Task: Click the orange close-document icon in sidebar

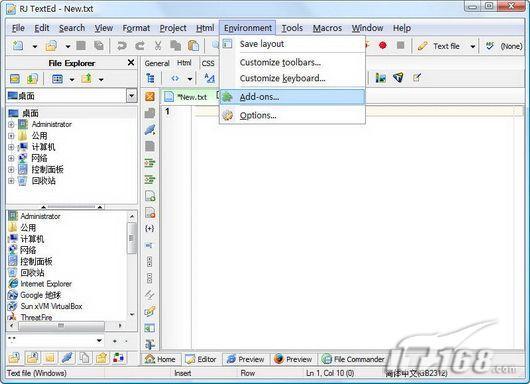Action: coord(150,97)
